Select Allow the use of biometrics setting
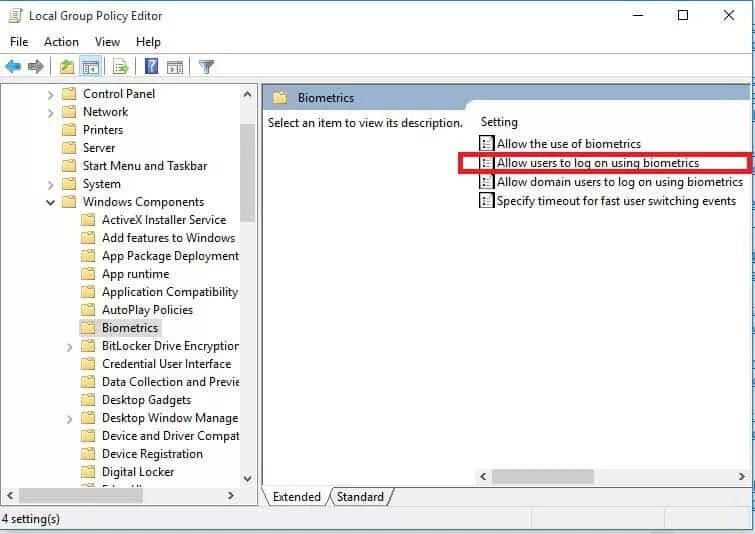 (569, 143)
